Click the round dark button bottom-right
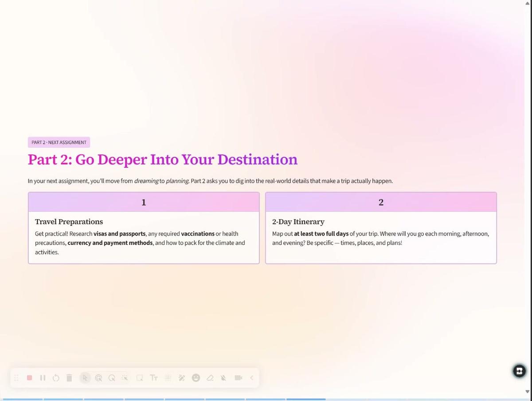 click(520, 371)
